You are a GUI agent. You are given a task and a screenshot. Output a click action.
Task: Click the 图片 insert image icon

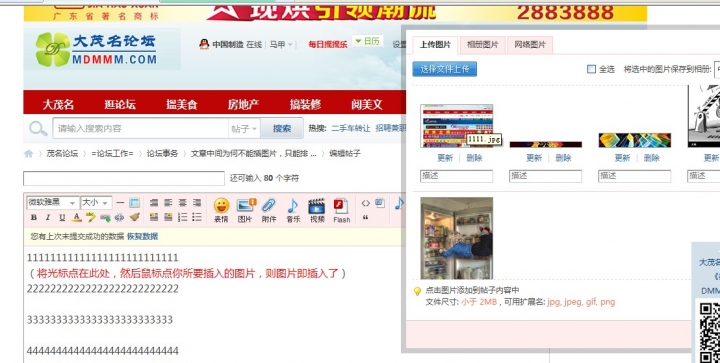point(245,210)
